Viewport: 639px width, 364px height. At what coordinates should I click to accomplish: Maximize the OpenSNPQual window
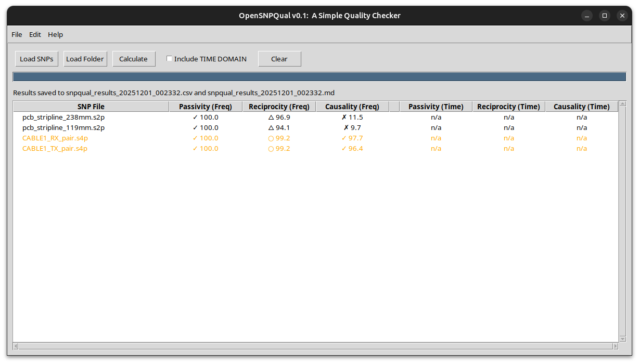[x=604, y=16]
